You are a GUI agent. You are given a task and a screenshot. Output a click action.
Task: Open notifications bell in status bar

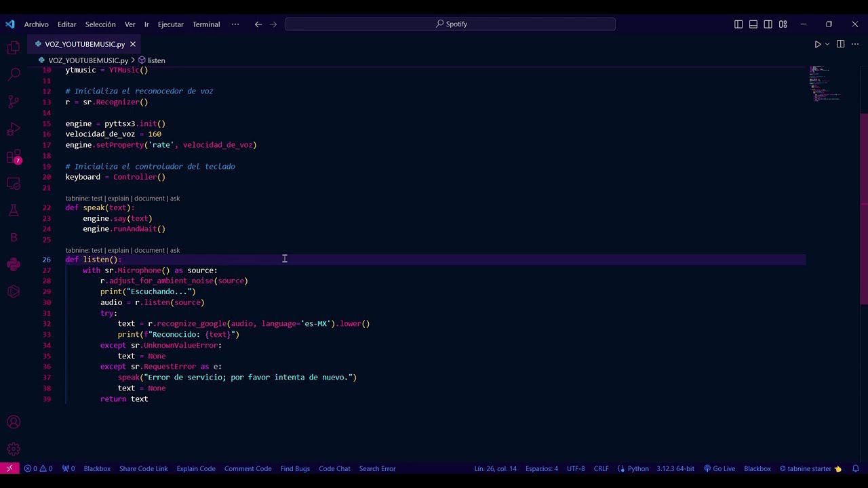tap(856, 468)
